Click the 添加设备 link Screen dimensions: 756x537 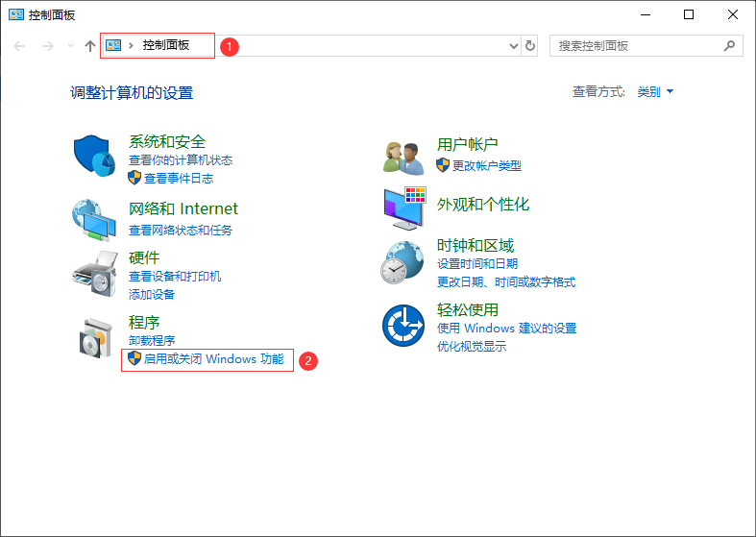point(152,295)
